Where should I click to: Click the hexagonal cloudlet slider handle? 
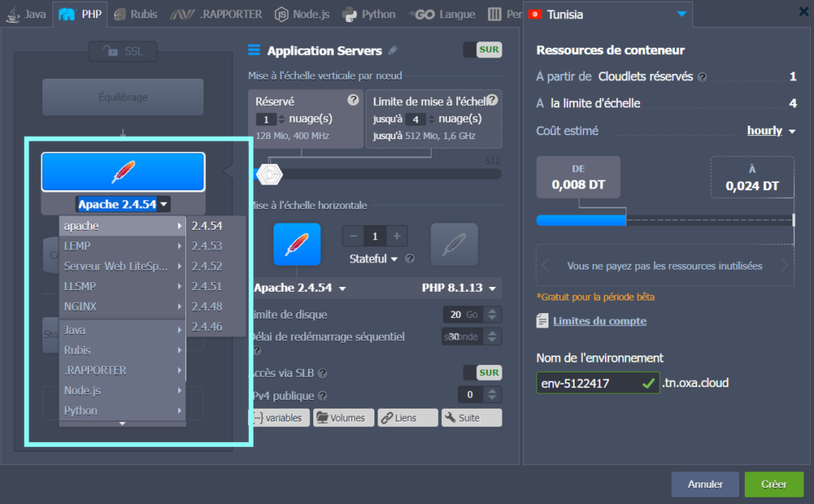pos(269,174)
